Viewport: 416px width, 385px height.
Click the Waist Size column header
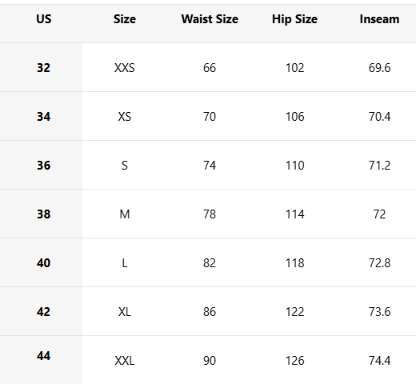[210, 19]
